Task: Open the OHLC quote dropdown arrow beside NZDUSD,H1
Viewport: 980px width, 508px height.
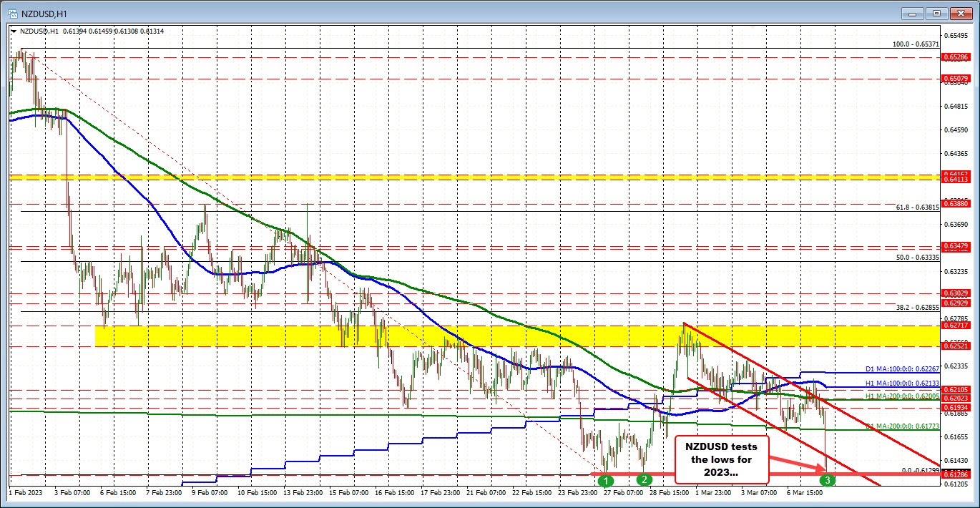Action: pos(14,31)
